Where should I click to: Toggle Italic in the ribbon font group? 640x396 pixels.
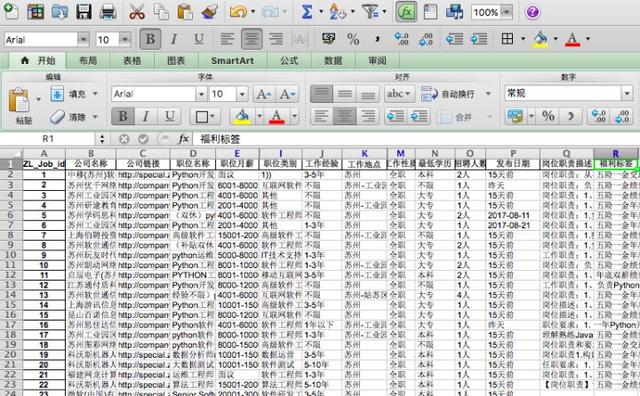pos(146,117)
